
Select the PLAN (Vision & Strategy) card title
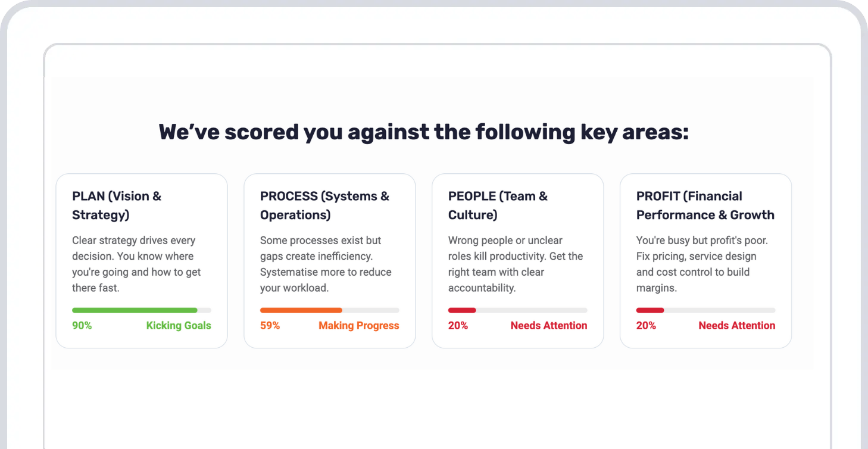point(117,205)
